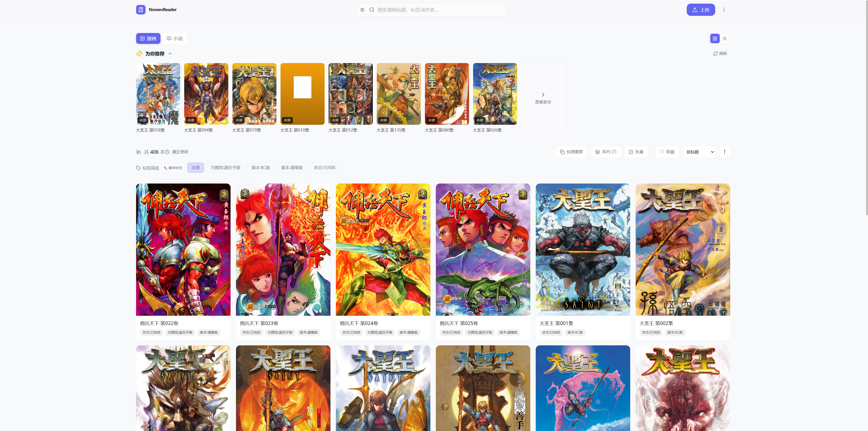Viewport: 868px width, 431px height.
Task: Click the sparkle icon beside 为你推荐
Action: 139,54
